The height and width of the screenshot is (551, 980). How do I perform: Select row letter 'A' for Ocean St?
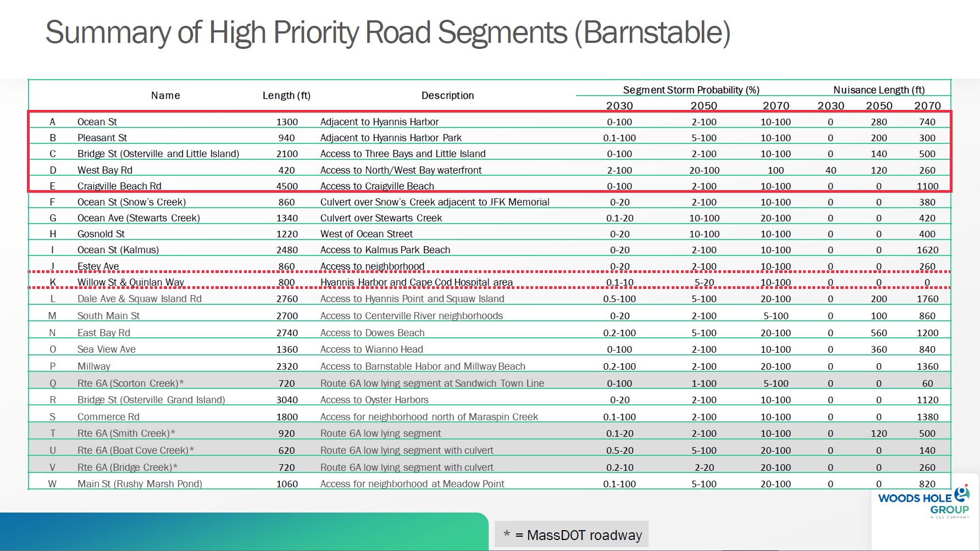click(x=53, y=122)
